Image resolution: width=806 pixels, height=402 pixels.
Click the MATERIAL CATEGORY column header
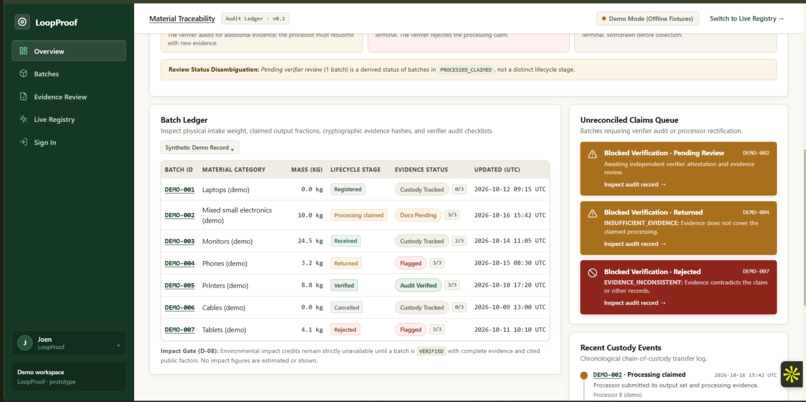[x=234, y=170]
